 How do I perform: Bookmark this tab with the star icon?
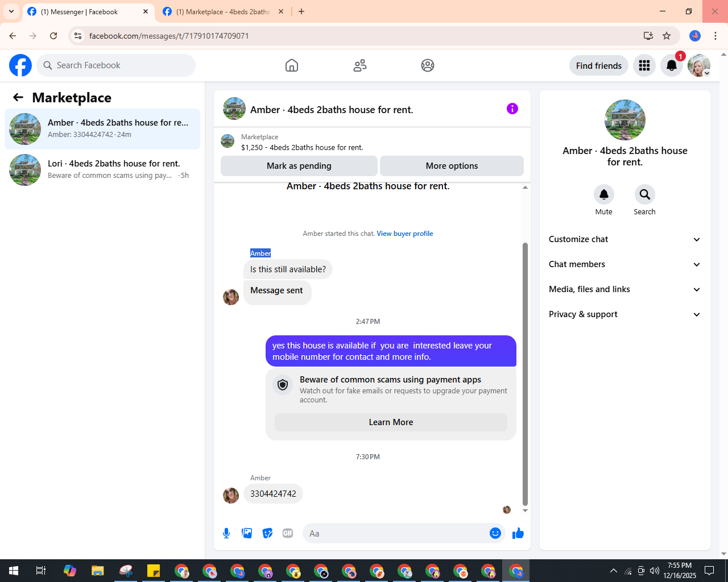pyautogui.click(x=667, y=36)
